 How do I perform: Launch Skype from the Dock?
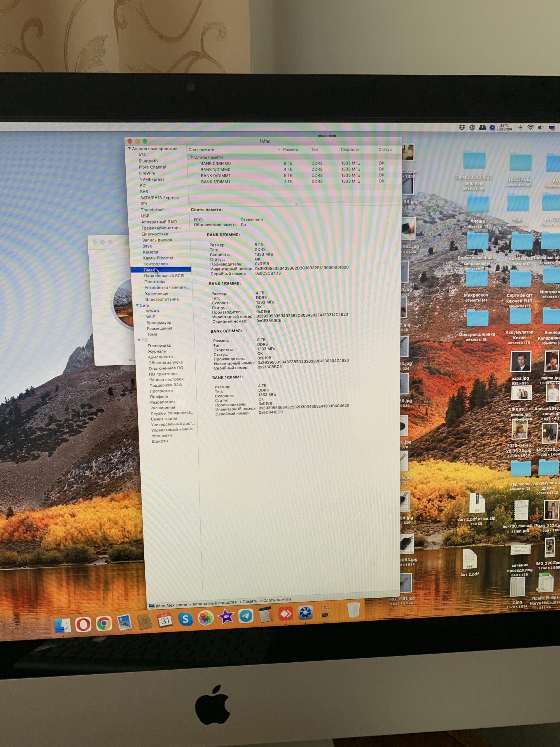[185, 619]
